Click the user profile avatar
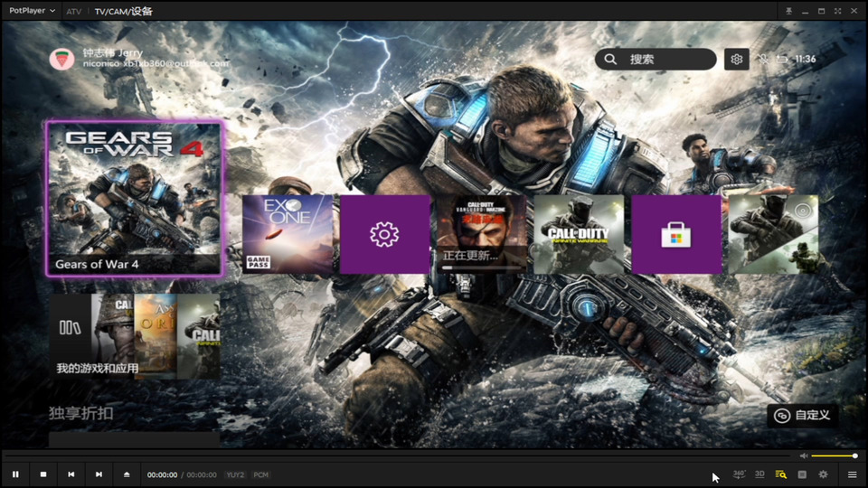Screen dimensions: 868x488 (62, 59)
